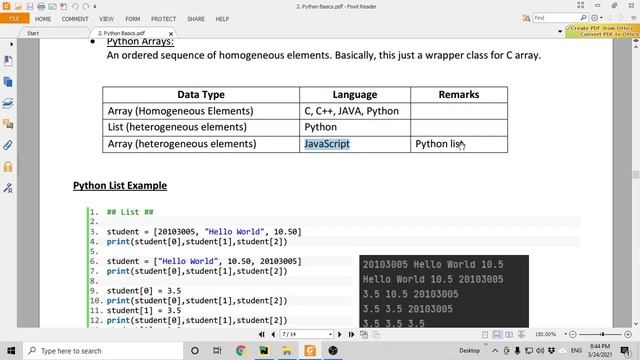Select Single Page view mode icon

pyautogui.click(x=485, y=335)
